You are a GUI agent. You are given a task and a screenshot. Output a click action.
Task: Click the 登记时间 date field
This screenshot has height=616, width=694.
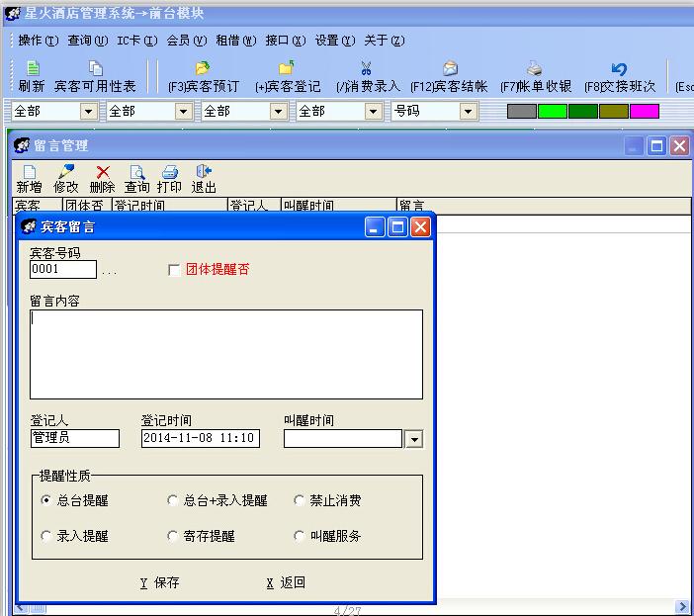point(201,438)
